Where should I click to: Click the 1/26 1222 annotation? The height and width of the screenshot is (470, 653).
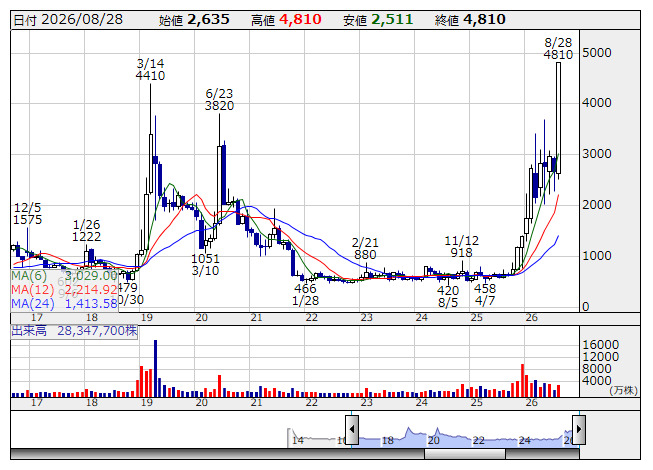click(x=87, y=231)
